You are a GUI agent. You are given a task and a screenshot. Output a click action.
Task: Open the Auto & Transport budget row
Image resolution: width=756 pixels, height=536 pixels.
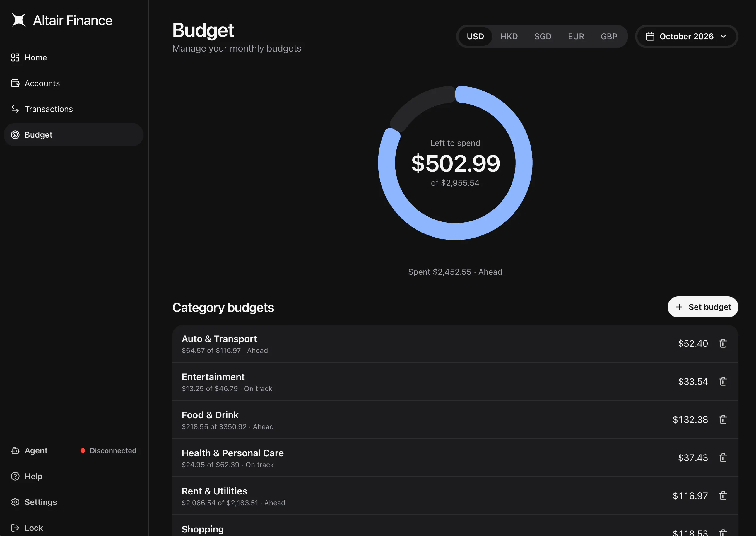[x=455, y=344]
